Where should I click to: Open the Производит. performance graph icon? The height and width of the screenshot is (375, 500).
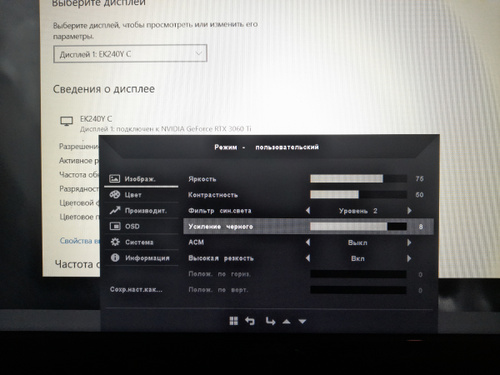coord(115,210)
